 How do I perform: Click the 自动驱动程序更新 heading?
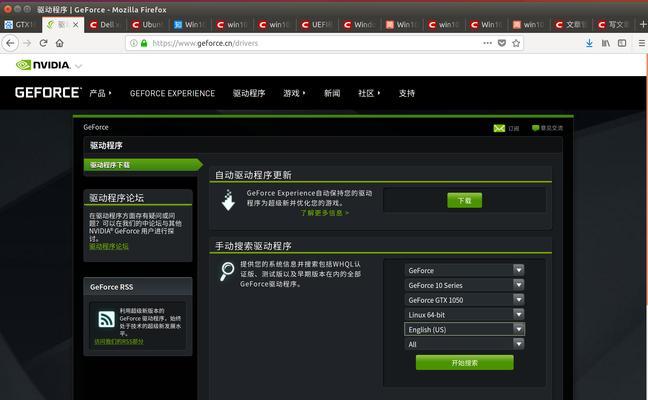[253, 175]
